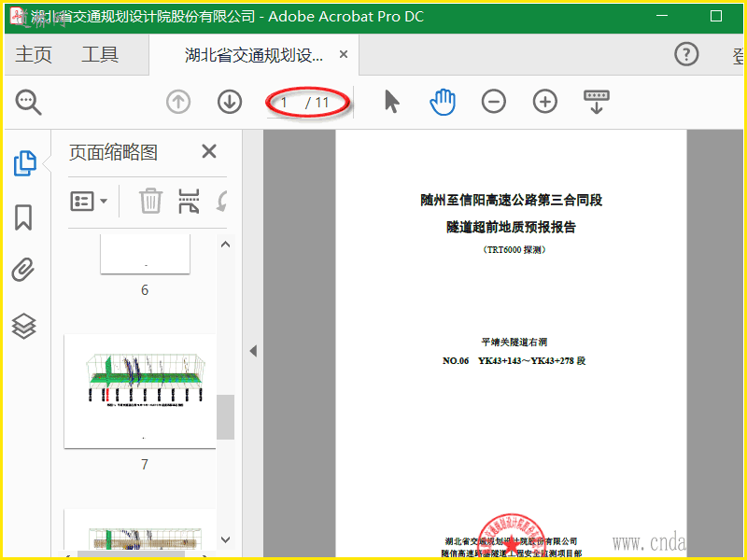
Task: Rotate pages icon in thumbnails toolbar
Action: (x=222, y=201)
